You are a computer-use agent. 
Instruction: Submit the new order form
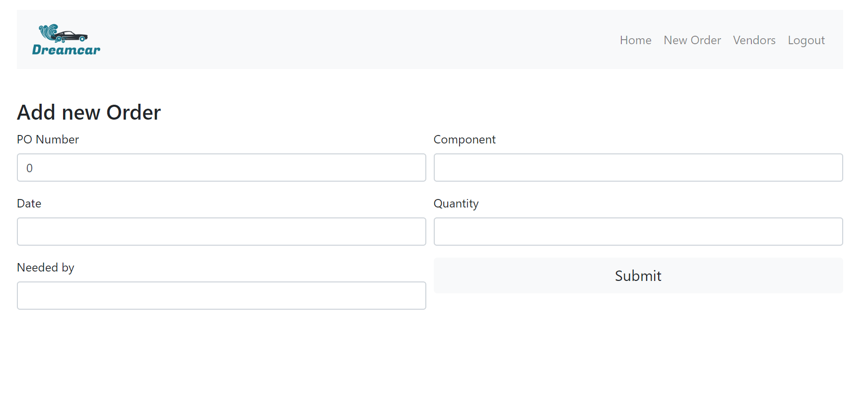pyautogui.click(x=638, y=275)
